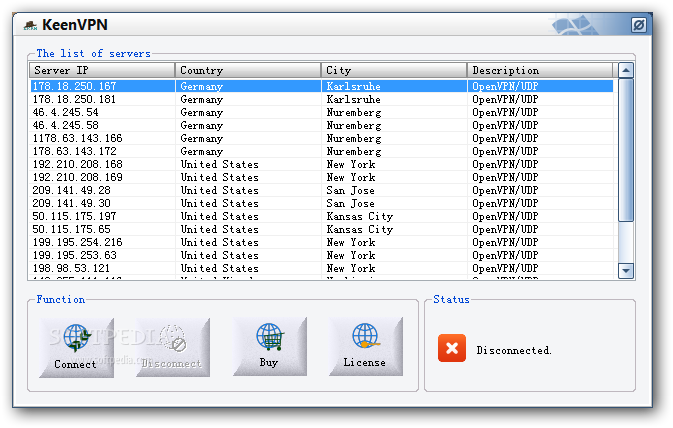Select server 198.98.53.121

(x=322, y=268)
